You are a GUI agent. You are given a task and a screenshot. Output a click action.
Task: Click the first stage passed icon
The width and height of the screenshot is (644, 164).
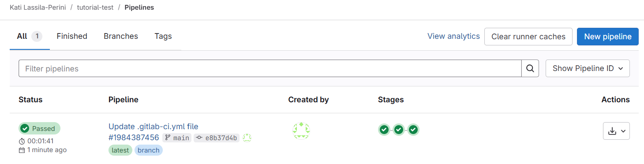384,130
